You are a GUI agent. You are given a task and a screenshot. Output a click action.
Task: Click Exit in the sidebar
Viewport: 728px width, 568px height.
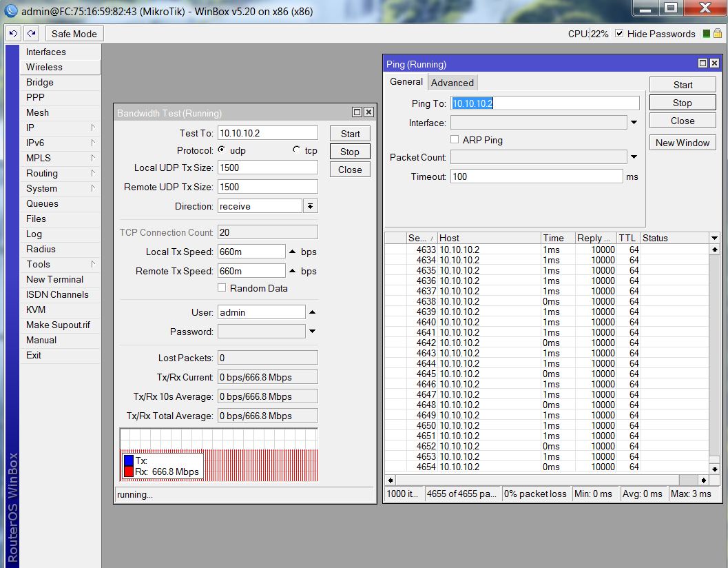pos(60,355)
